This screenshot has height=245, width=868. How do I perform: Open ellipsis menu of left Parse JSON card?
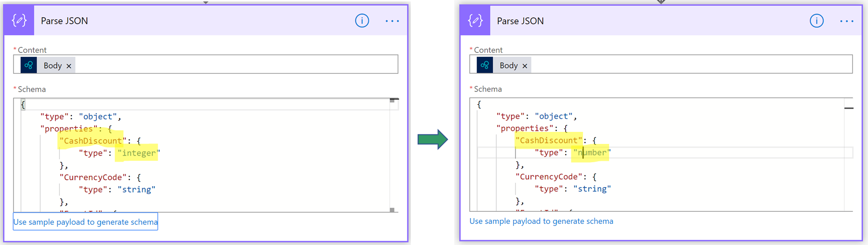coord(392,21)
